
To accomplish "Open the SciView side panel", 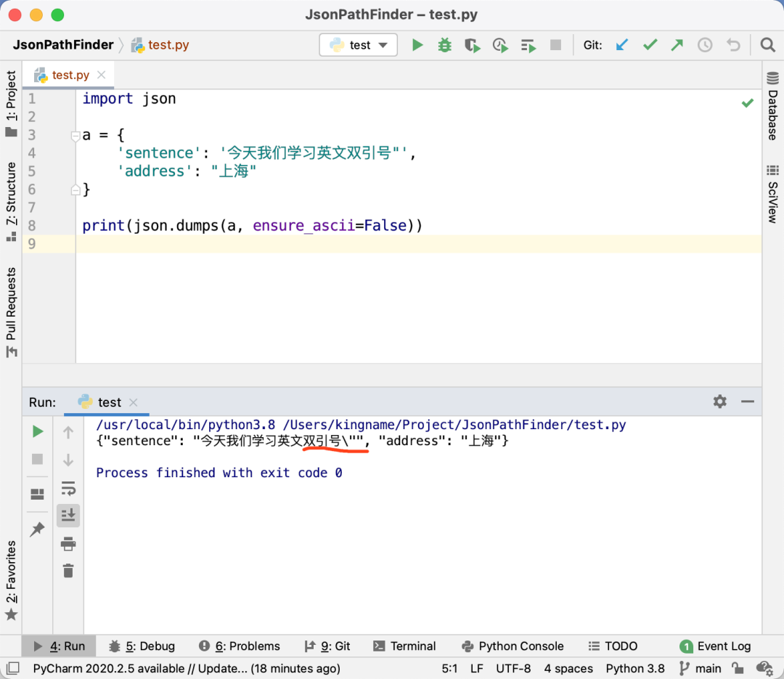I will 772,194.
